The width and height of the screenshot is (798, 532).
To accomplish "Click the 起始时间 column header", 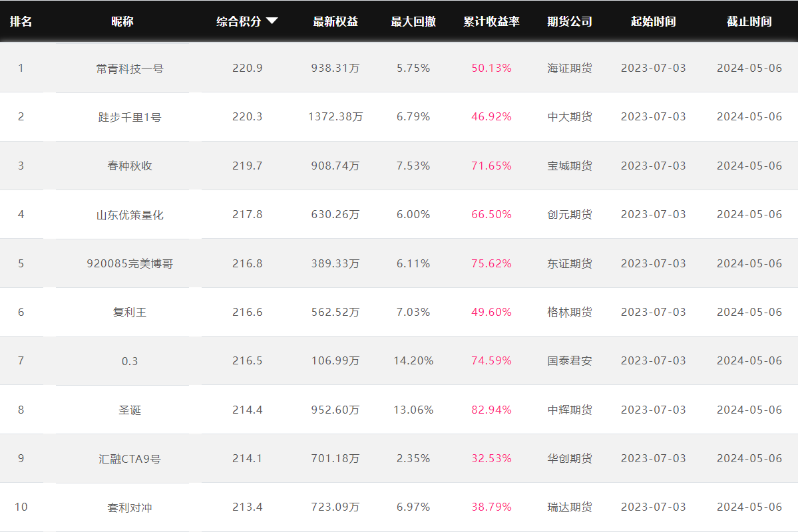I will click(653, 21).
